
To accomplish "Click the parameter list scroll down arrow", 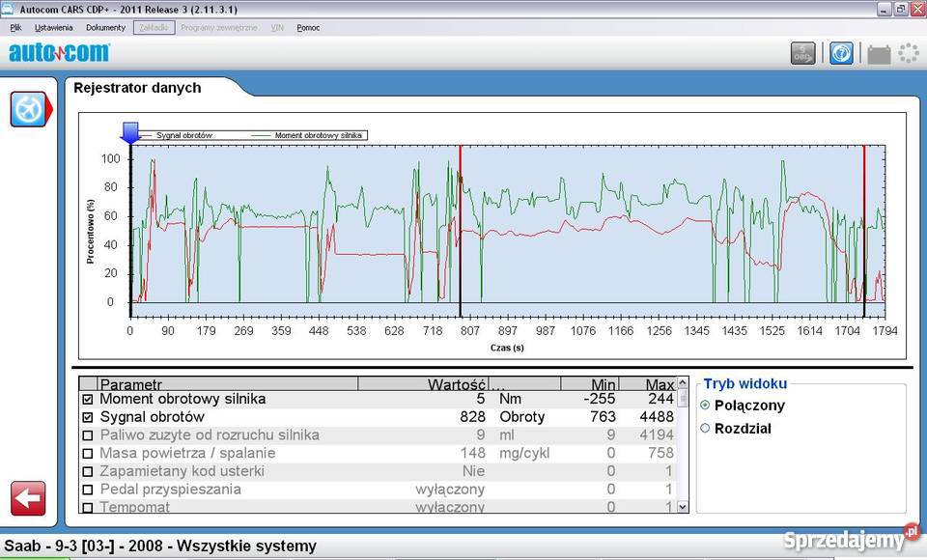I will [684, 506].
